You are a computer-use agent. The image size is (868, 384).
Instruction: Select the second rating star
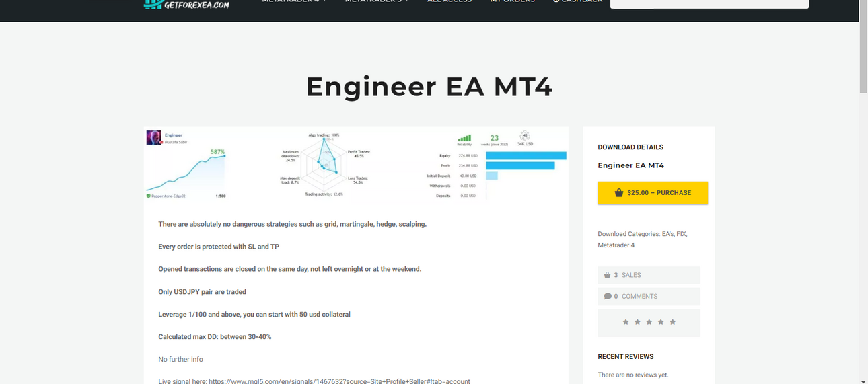pyautogui.click(x=637, y=322)
